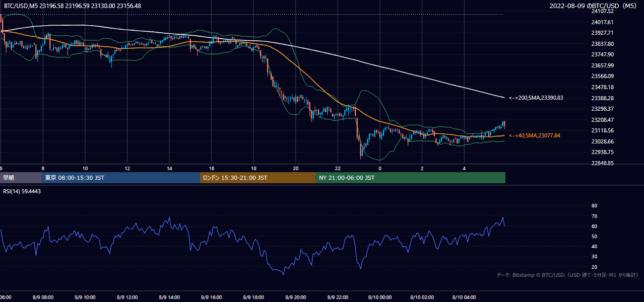This screenshot has width=644, height=302.
Task: Click the RSI(14) 59.4443 indicator label
Action: [22, 191]
